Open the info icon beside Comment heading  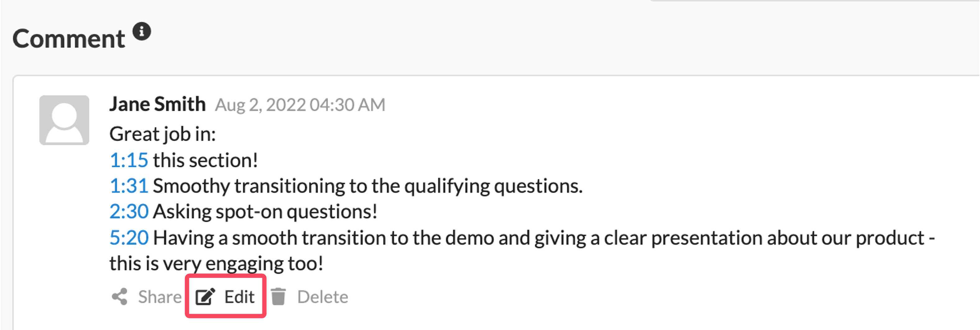point(141,32)
